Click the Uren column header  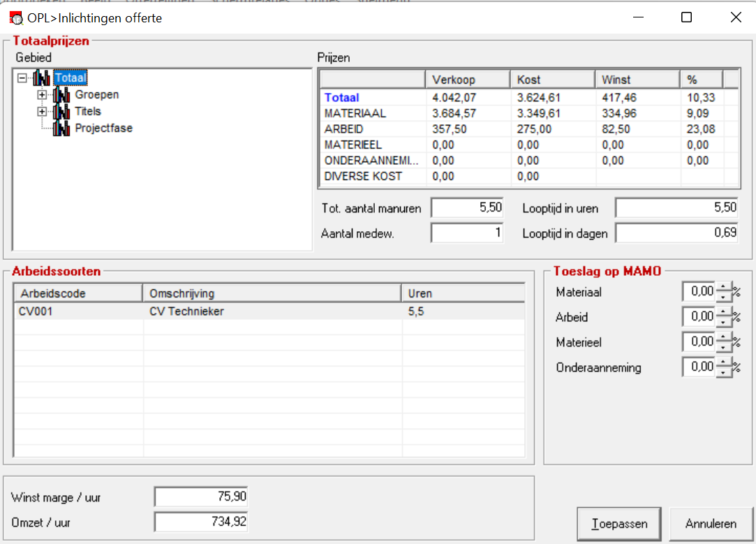pos(464,293)
